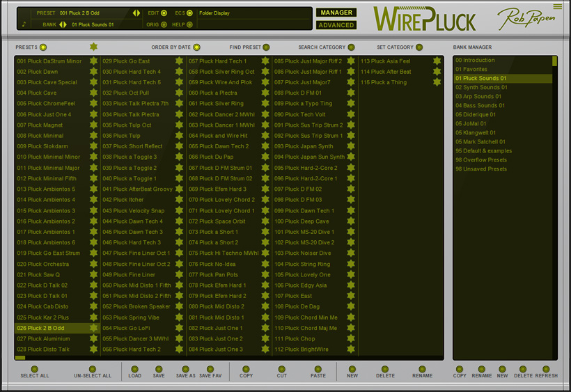
Task: Click SAVE AS button
Action: pyautogui.click(x=186, y=369)
